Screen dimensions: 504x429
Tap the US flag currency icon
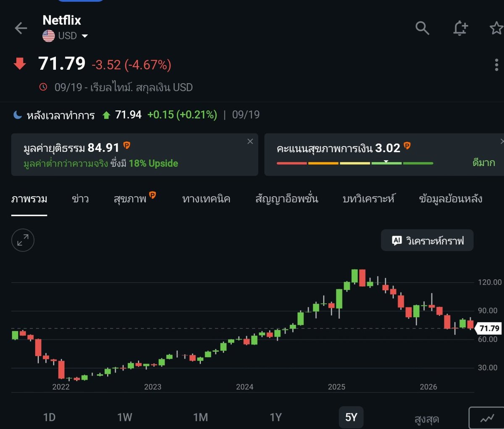click(x=49, y=36)
